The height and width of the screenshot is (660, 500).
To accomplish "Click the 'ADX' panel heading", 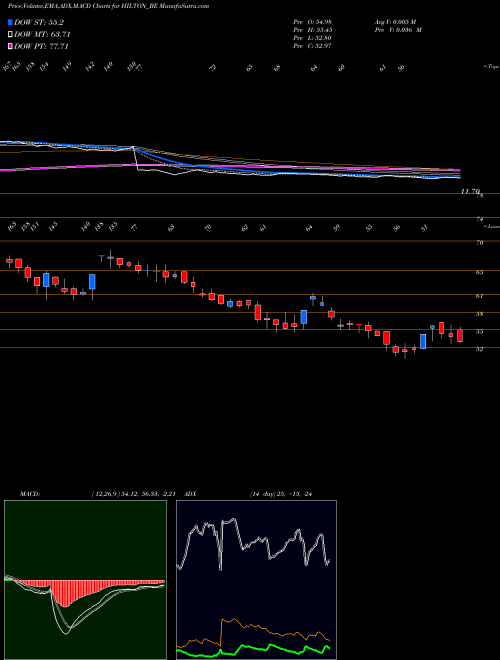I will coord(190,494).
